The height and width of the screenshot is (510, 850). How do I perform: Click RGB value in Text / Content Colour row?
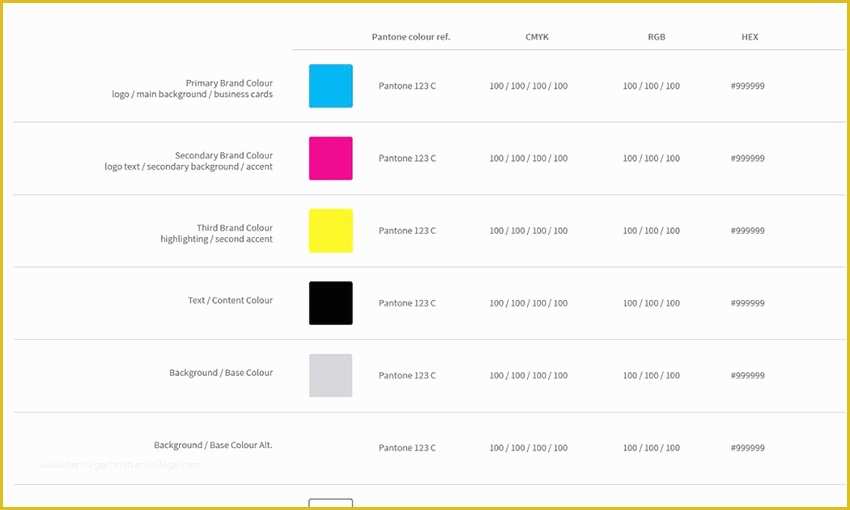coord(651,303)
